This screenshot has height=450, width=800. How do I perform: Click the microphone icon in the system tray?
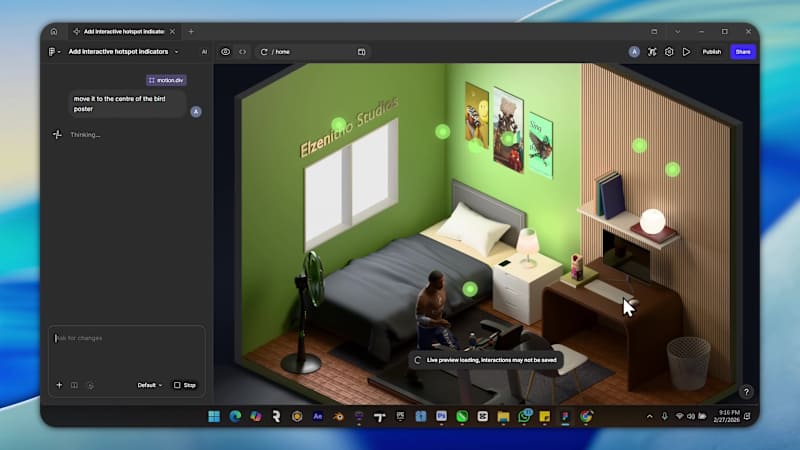tap(664, 416)
